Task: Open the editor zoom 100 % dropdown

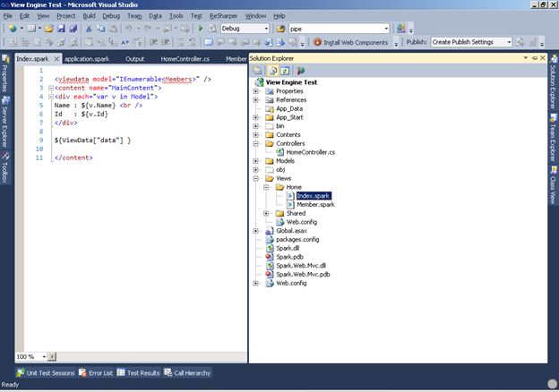Action: coord(44,356)
